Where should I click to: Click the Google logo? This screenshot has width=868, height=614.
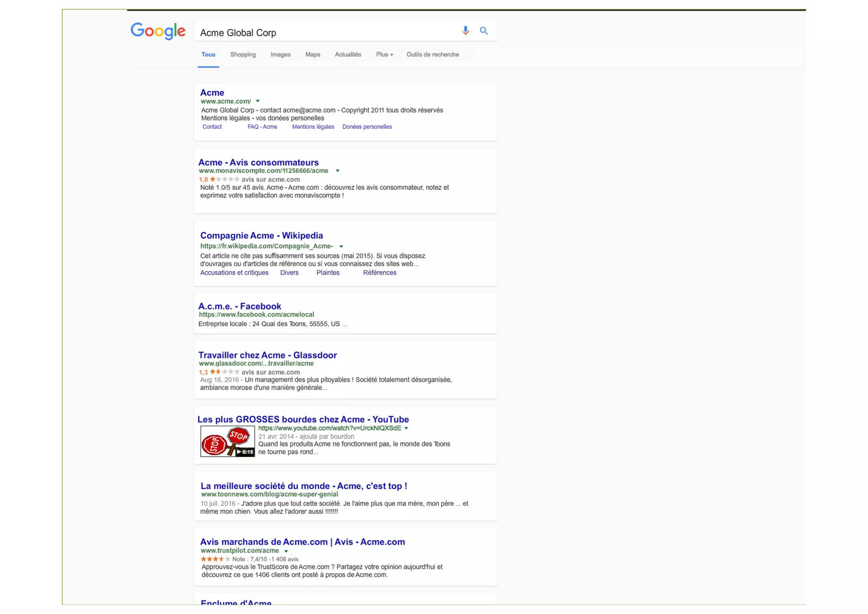point(158,31)
